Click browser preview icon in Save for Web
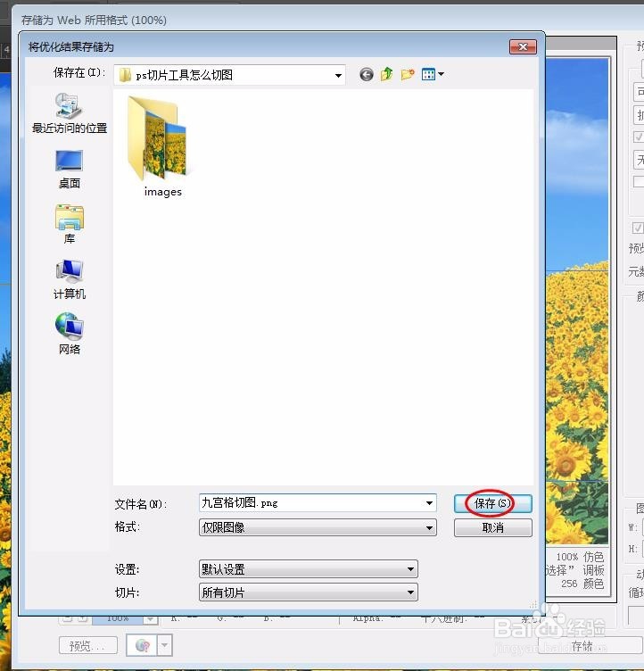Image resolution: width=644 pixels, height=671 pixels. point(143,645)
